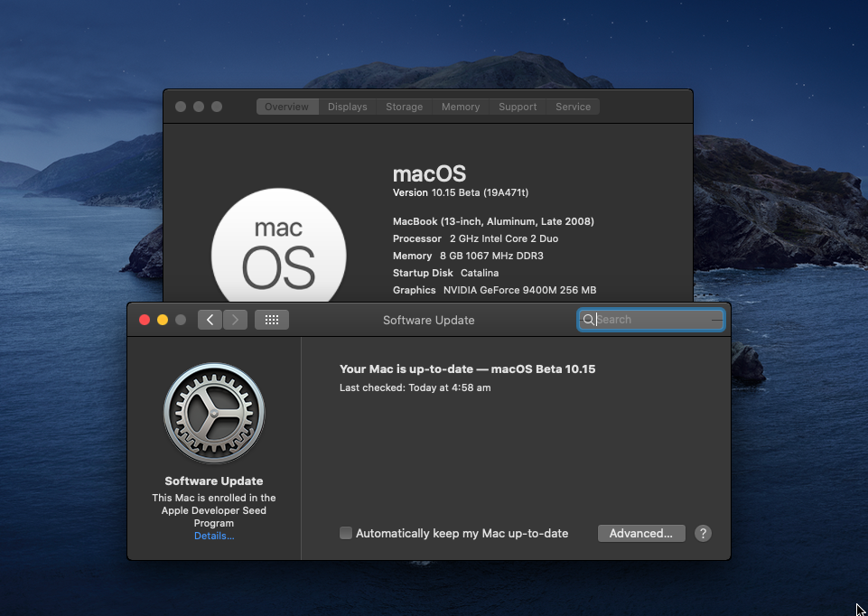This screenshot has height=616, width=868.
Task: Focus the Search field in Software Update
Action: (651, 320)
